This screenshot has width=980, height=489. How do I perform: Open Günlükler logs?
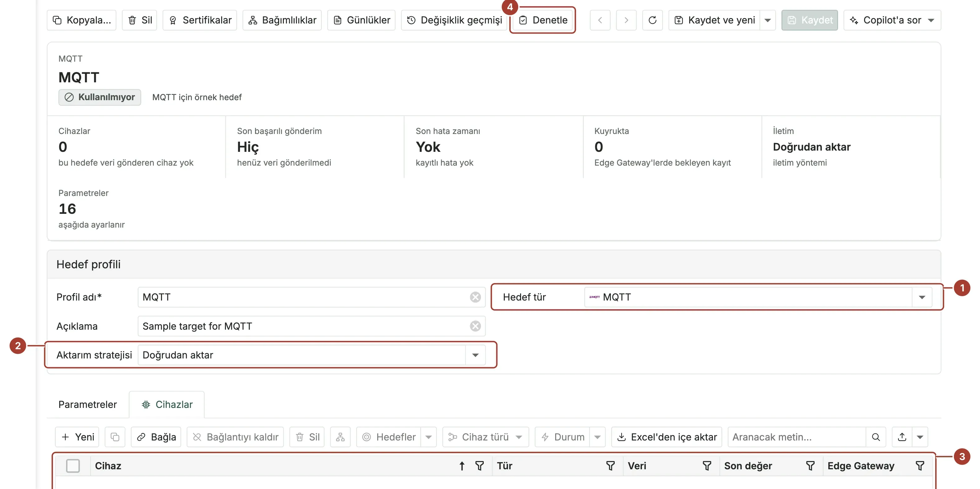pos(362,20)
